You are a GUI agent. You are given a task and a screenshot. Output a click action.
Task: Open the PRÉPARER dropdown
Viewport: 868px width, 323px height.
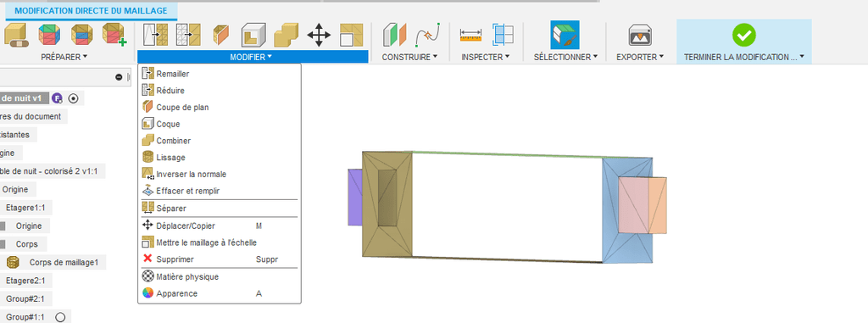point(64,57)
